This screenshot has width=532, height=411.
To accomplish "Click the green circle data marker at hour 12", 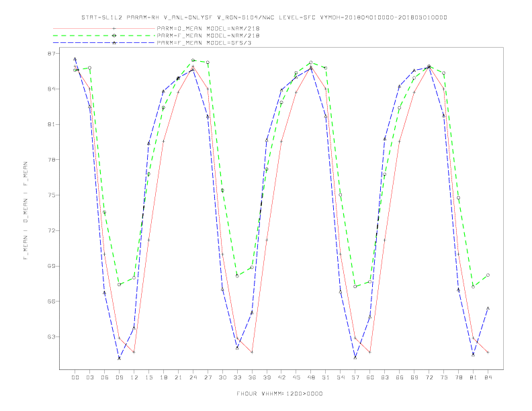I will [134, 277].
